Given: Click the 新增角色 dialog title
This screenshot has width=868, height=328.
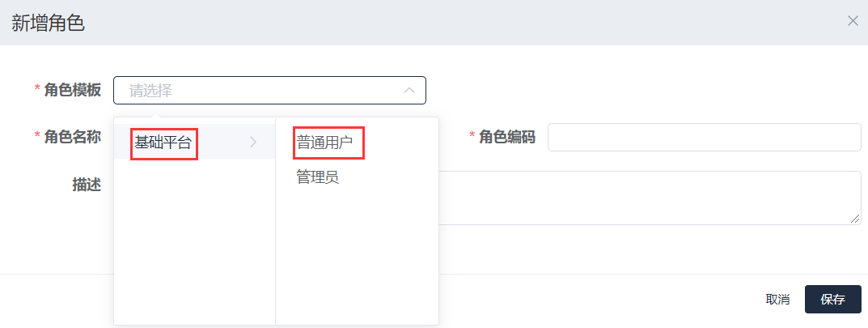Looking at the screenshot, I should 49,23.
